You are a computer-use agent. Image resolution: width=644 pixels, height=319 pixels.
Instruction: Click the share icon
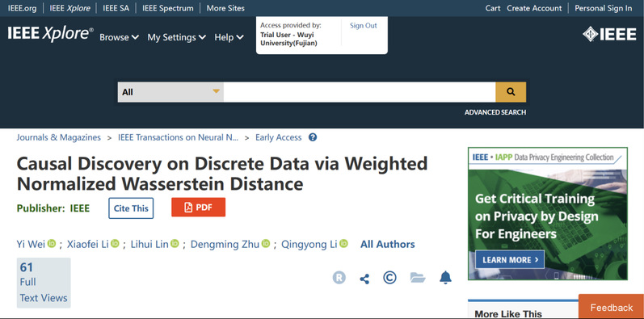pyautogui.click(x=364, y=279)
